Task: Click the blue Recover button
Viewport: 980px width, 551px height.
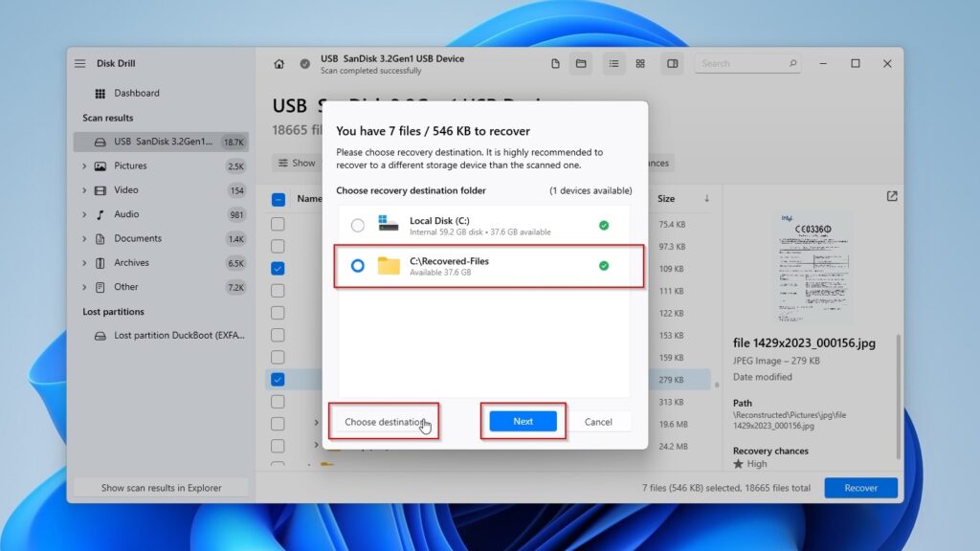Action: [860, 488]
